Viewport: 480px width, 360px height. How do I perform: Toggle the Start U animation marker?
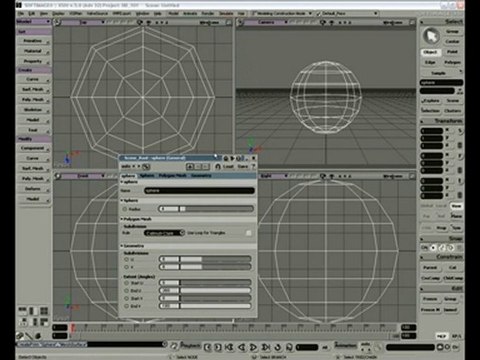pos(126,283)
